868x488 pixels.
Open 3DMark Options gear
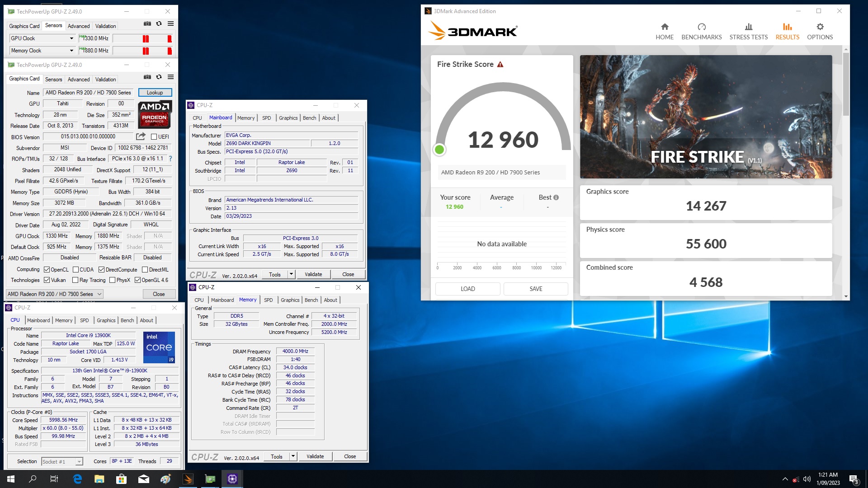(820, 32)
